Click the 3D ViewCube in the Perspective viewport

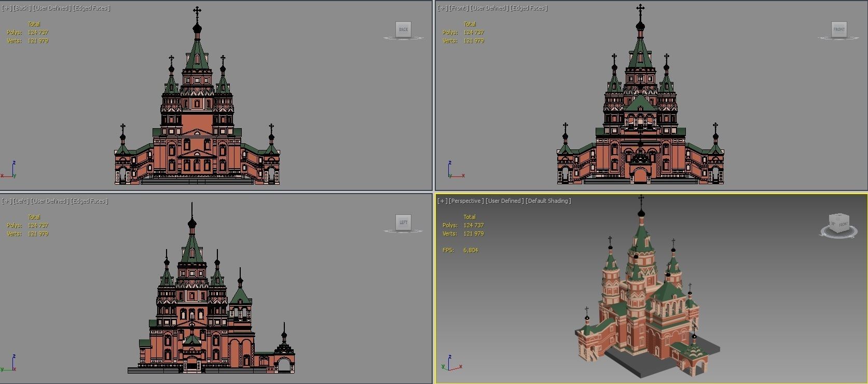[x=839, y=223]
